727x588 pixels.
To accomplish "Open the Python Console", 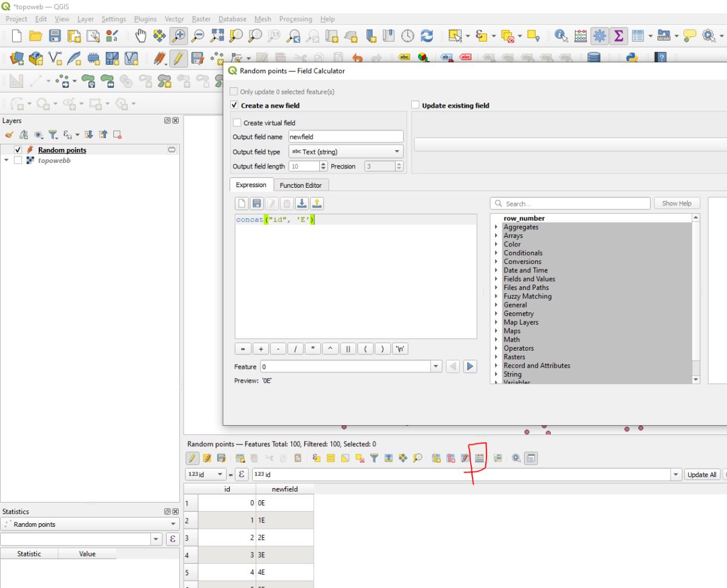I will pyautogui.click(x=632, y=58).
